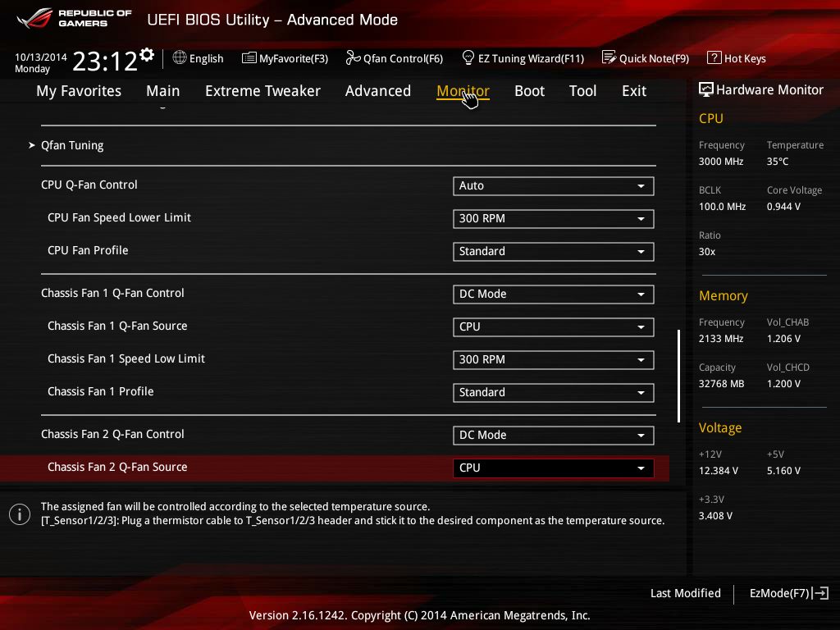Click the settings list vertical scrollbar
The width and height of the screenshot is (840, 630).
tap(678, 376)
